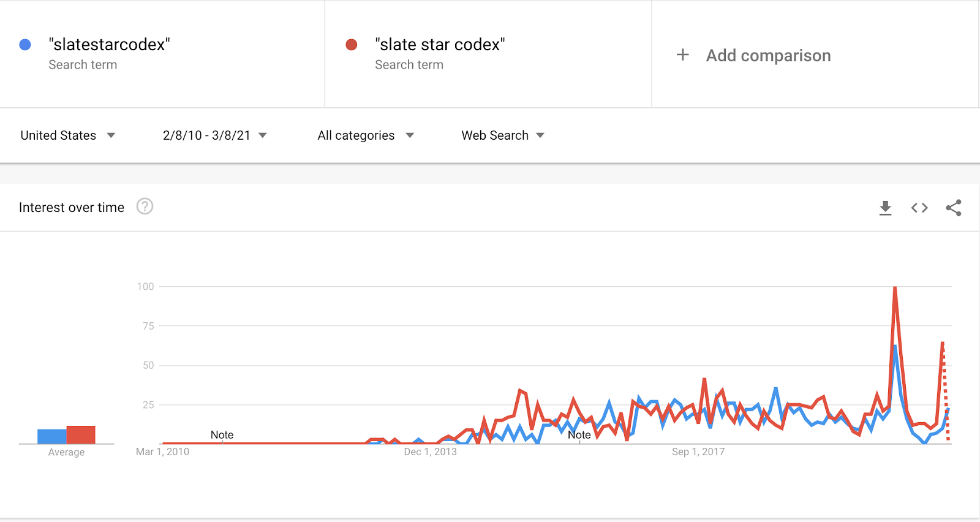Click the Interest over time heading
The width and height of the screenshot is (980, 522).
(72, 208)
